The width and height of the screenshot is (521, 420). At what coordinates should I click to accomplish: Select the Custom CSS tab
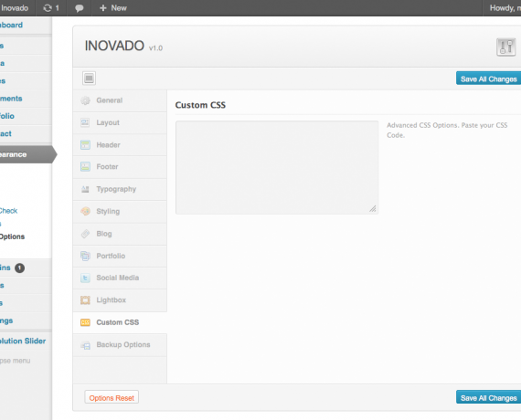tap(120, 322)
